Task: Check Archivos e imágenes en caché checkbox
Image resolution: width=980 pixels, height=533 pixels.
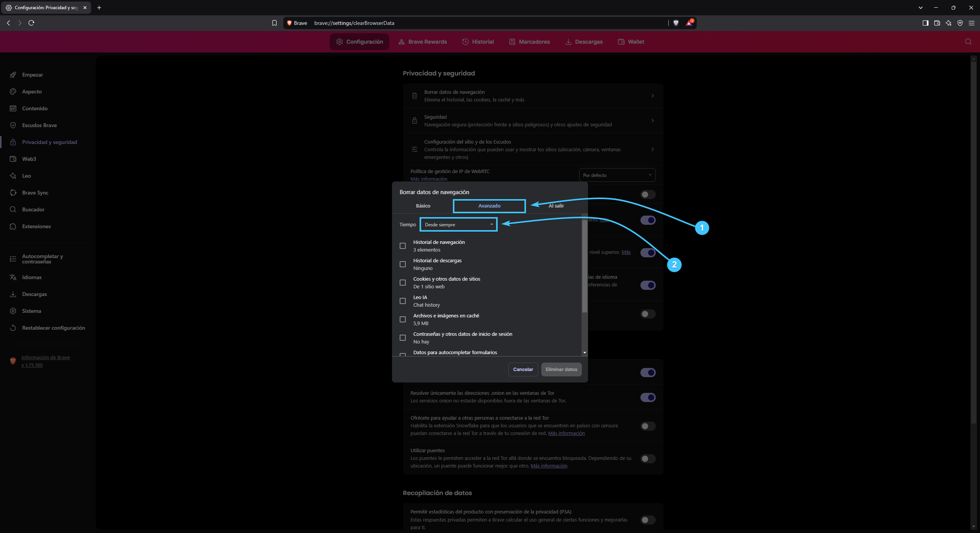Action: 403,319
